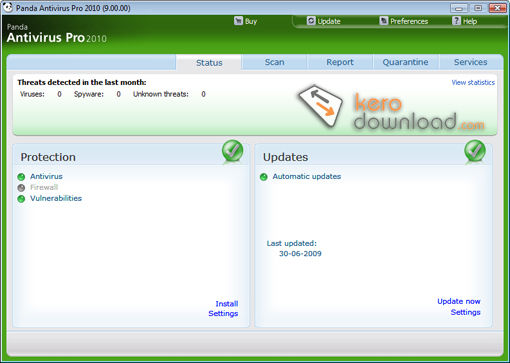Click the panda icon in title bar
This screenshot has width=510, height=363.
[7, 7]
